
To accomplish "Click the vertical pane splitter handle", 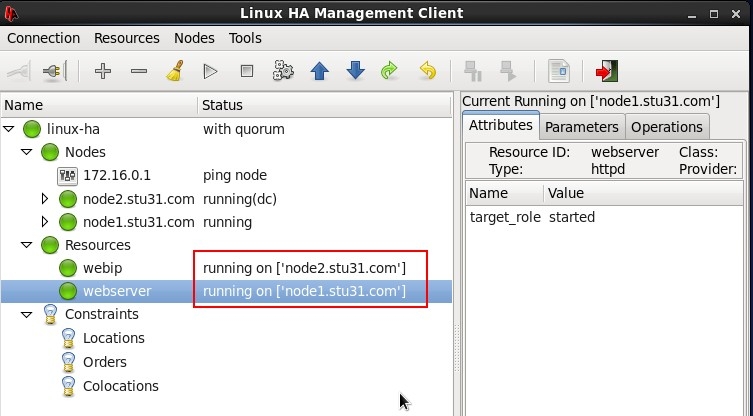I will [x=457, y=348].
